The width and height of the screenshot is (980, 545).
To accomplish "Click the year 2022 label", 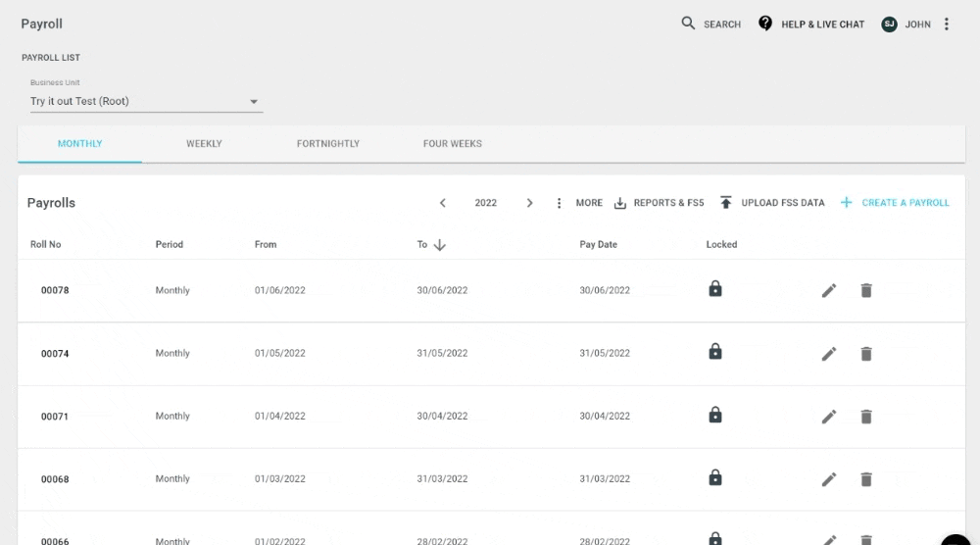I will click(486, 203).
